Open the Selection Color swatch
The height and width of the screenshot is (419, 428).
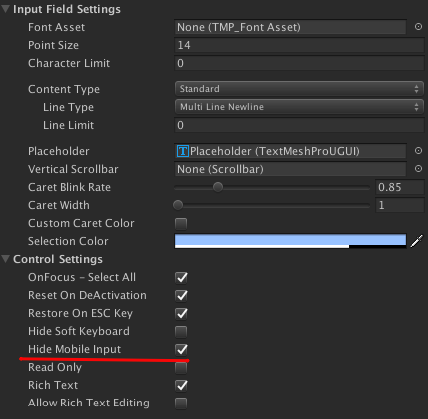pyautogui.click(x=290, y=241)
